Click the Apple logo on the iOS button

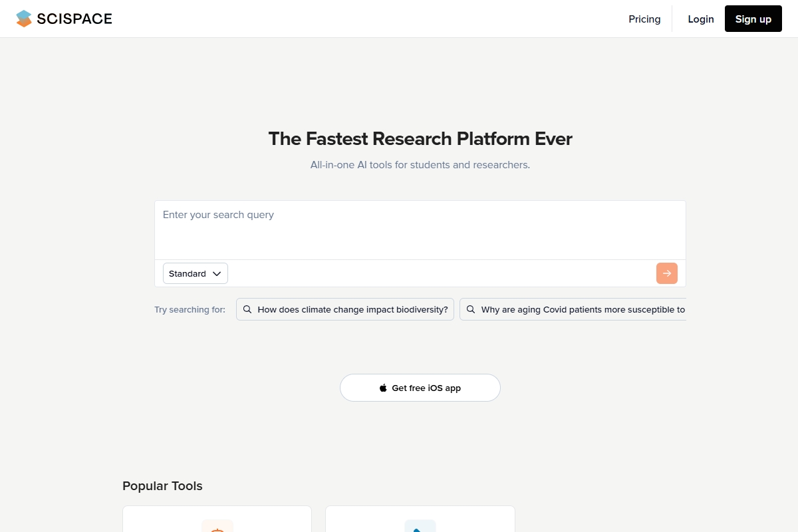click(x=383, y=388)
